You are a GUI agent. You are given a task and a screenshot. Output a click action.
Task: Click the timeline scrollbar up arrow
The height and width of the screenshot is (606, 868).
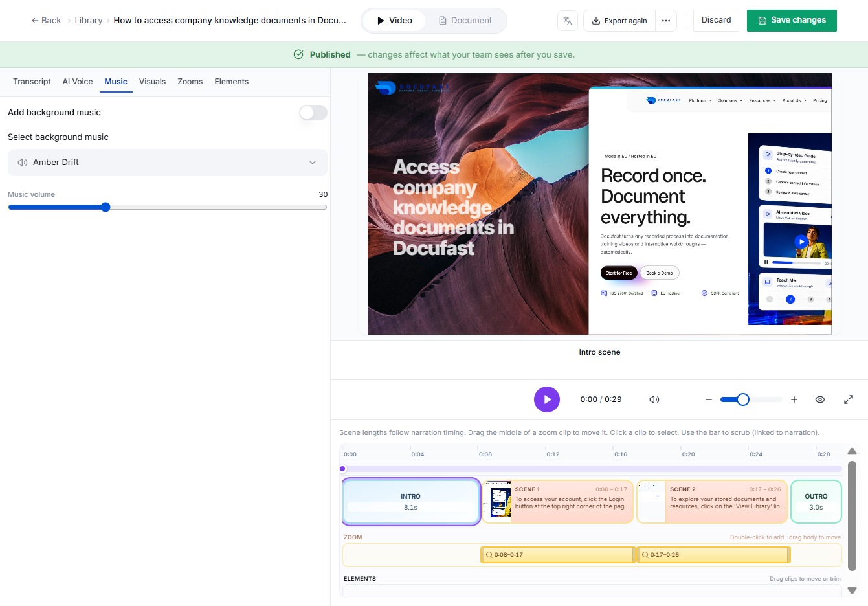pyautogui.click(x=852, y=451)
